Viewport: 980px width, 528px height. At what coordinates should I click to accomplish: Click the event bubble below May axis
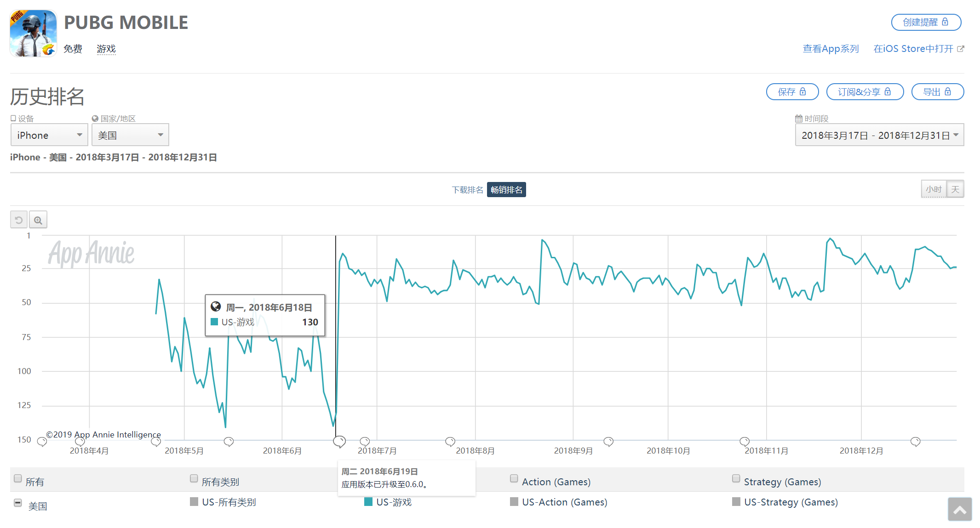point(229,442)
